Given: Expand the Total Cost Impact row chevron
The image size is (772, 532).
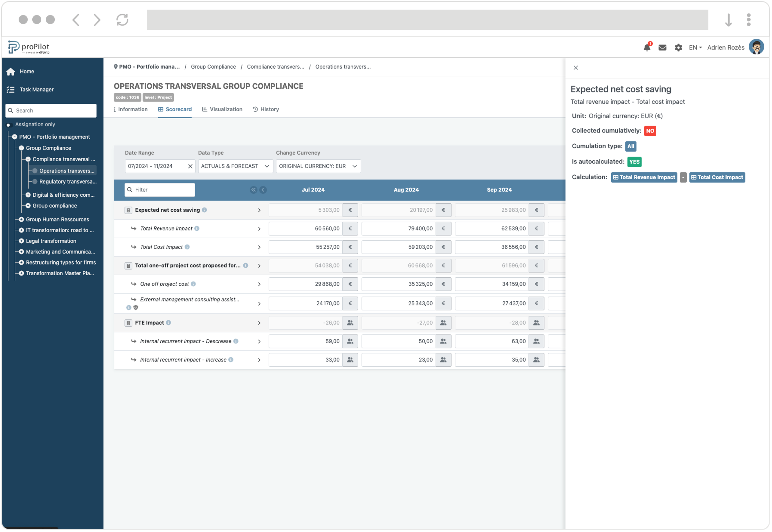Looking at the screenshot, I should 259,247.
